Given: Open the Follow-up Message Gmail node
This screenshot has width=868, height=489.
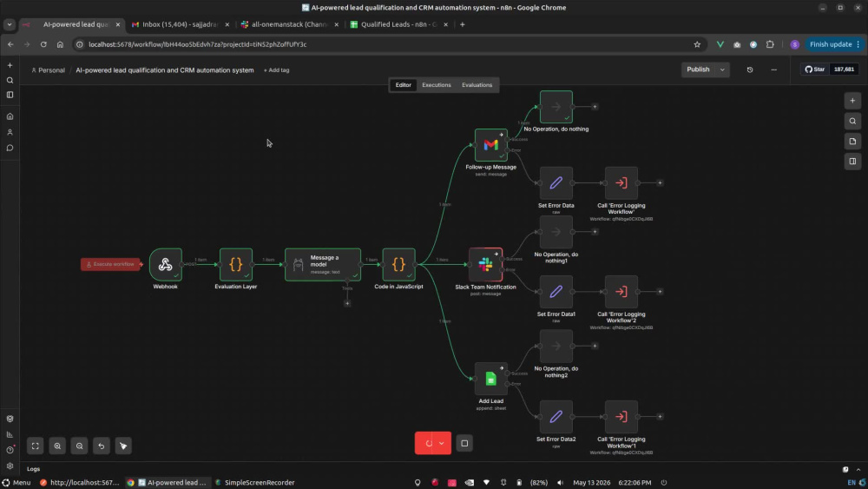Looking at the screenshot, I should [x=491, y=145].
